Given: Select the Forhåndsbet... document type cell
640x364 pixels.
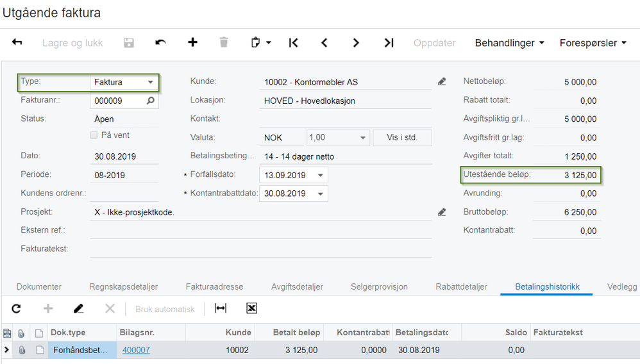Looking at the screenshot, I should click(x=83, y=350).
